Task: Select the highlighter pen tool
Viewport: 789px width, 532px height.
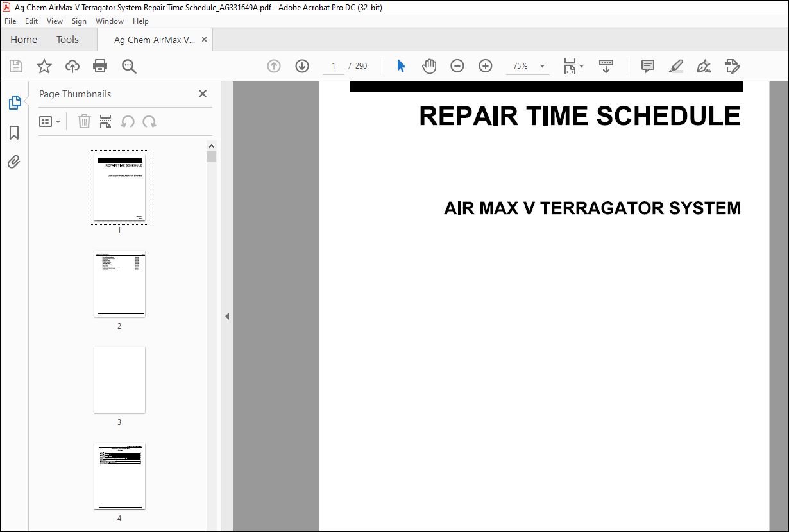Action: pos(675,66)
